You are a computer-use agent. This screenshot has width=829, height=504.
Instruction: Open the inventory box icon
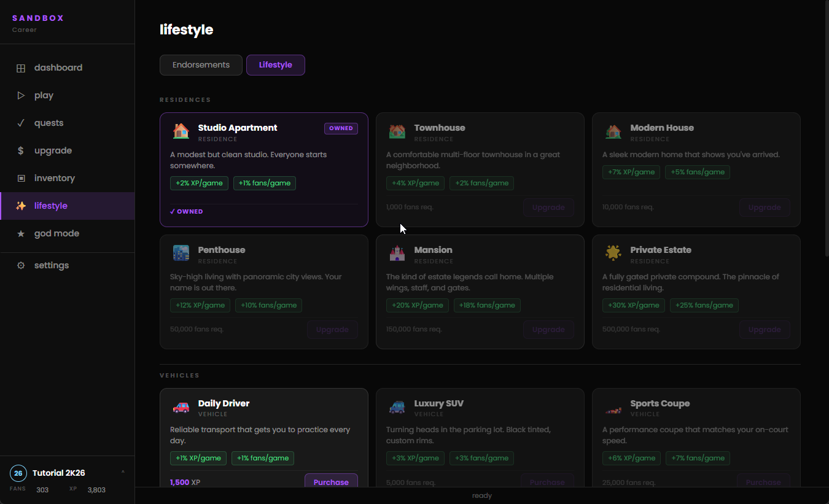(x=21, y=179)
